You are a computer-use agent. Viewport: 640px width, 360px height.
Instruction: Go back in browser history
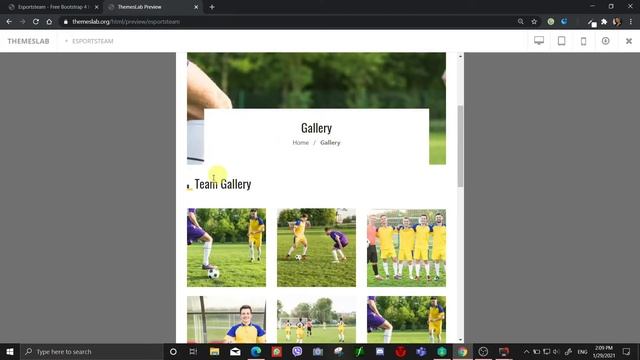(9, 22)
